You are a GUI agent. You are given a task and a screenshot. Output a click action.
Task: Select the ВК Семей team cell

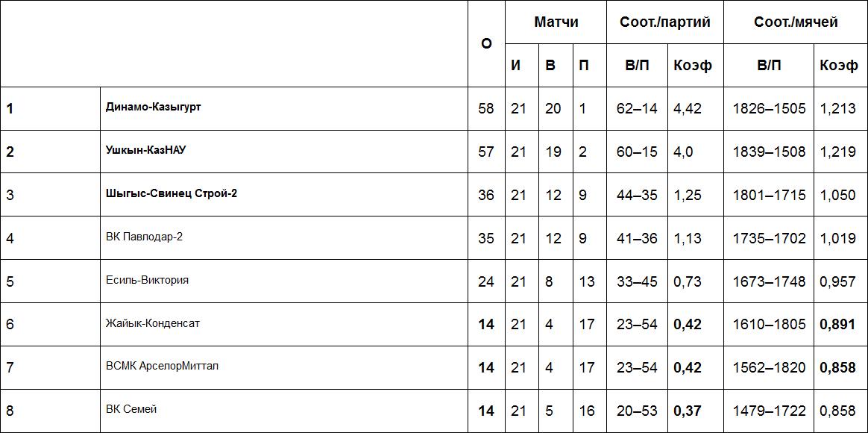tap(131, 409)
